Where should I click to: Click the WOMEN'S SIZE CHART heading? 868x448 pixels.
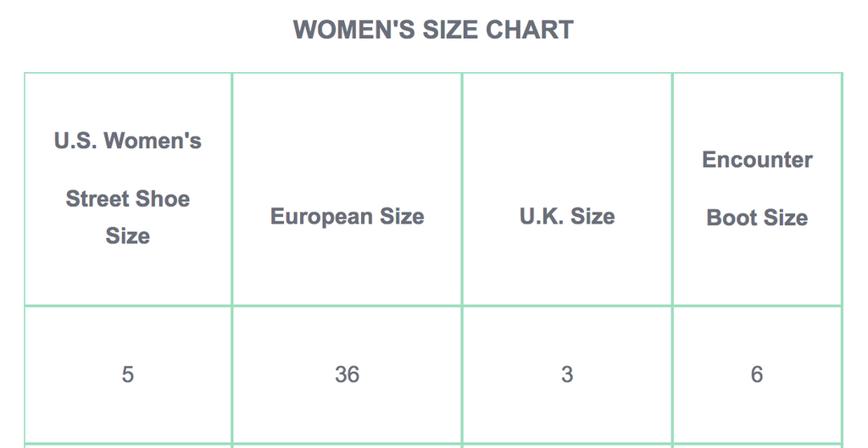point(433,30)
